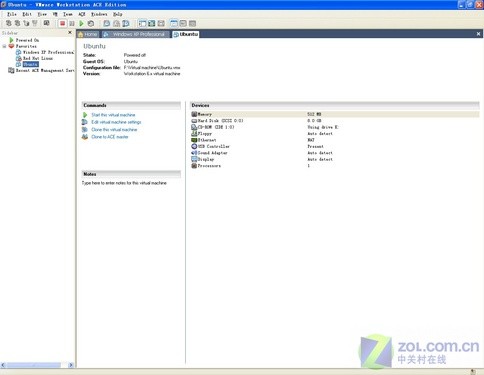This screenshot has width=484, height=375.
Task: Take a snapshot using the toolbar clock icon
Action: click(x=107, y=23)
